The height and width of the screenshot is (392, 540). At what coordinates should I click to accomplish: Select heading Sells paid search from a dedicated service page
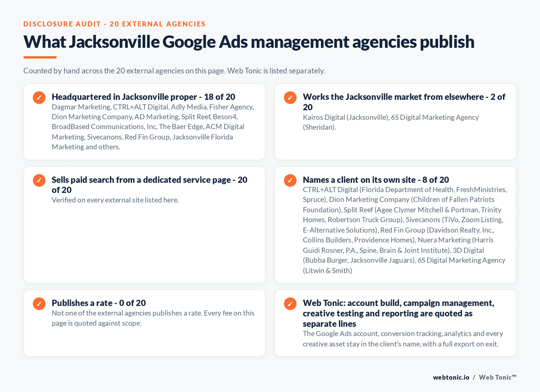point(150,185)
